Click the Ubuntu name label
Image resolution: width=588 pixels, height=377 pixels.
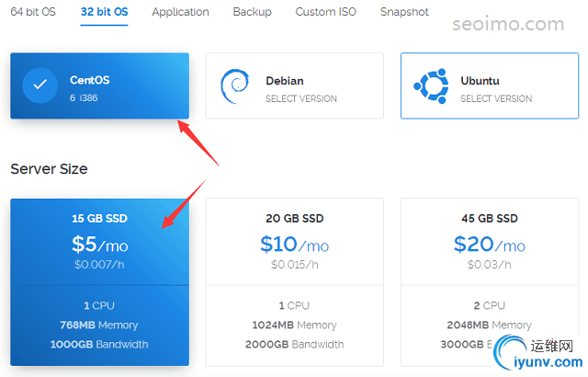481,81
